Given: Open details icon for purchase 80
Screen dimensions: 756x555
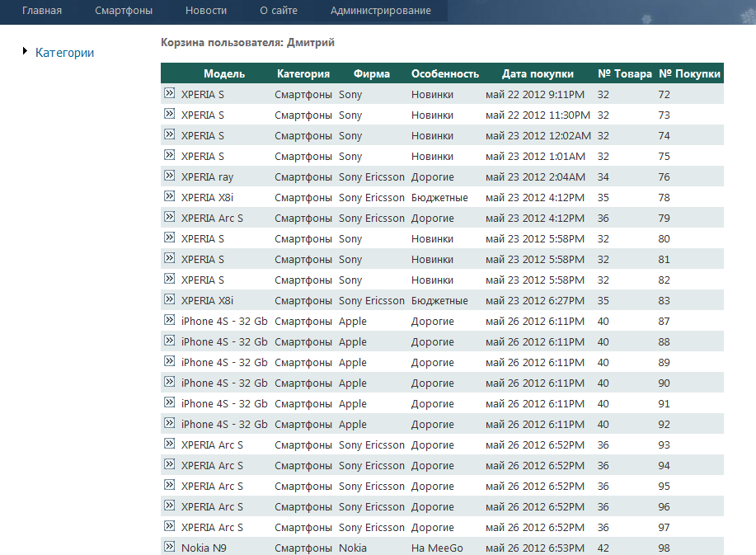Looking at the screenshot, I should [x=169, y=238].
